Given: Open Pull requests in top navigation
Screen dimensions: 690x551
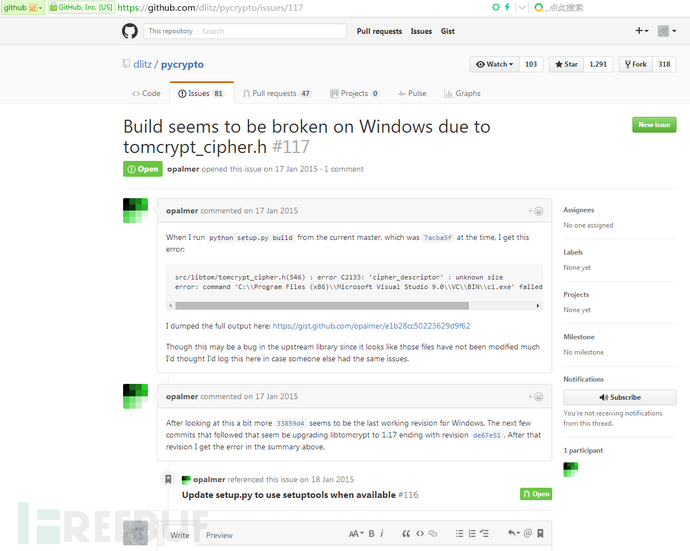Looking at the screenshot, I should click(379, 31).
